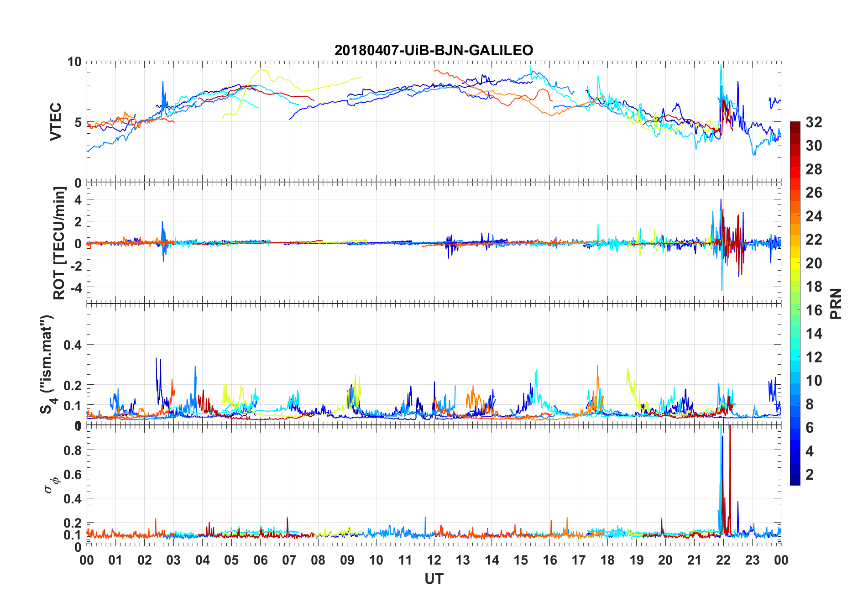The image size is (868, 607).
Task: Click x-axis tick label 12
Action: [434, 560]
